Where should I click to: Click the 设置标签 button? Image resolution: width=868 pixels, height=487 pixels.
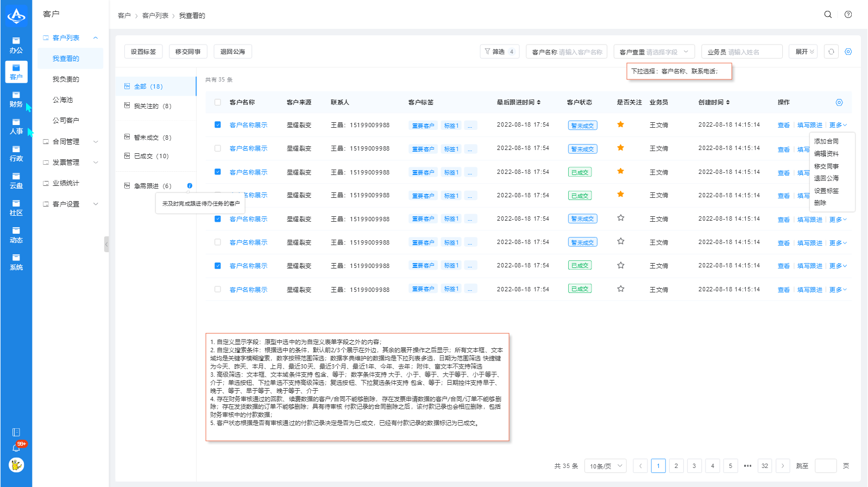[143, 52]
